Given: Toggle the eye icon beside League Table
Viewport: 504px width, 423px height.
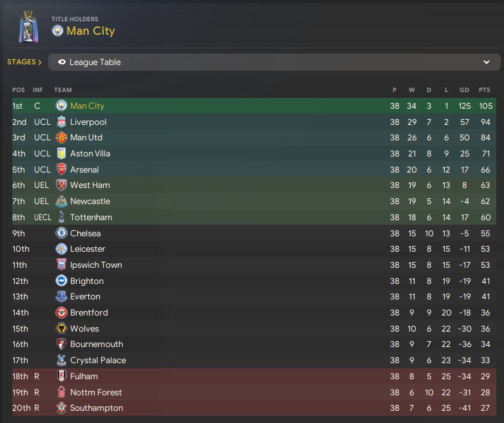Looking at the screenshot, I should point(62,62).
